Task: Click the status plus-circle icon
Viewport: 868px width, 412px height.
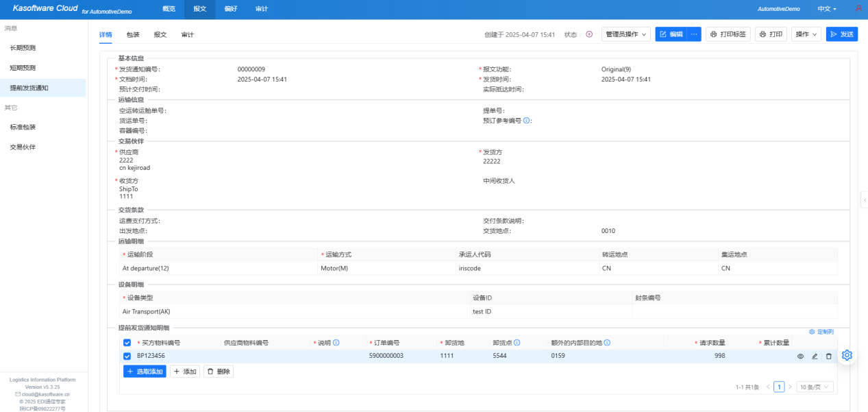Action: [589, 34]
